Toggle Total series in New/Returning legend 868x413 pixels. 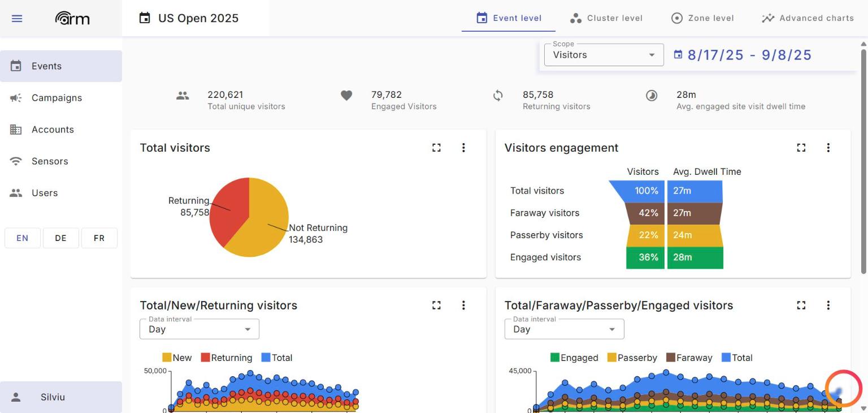[277, 358]
